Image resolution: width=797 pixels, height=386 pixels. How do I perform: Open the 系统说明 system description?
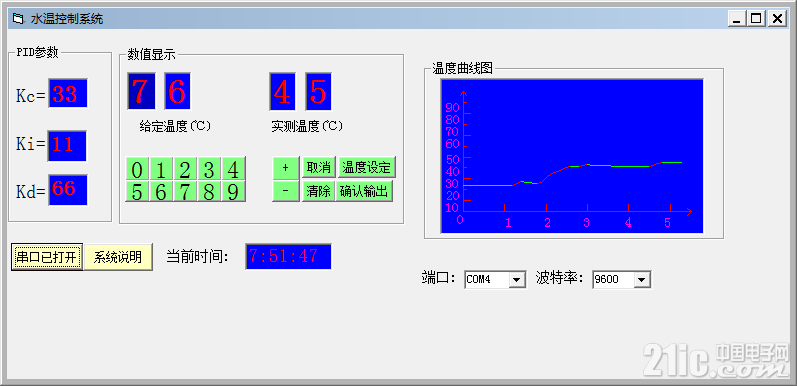coord(118,257)
